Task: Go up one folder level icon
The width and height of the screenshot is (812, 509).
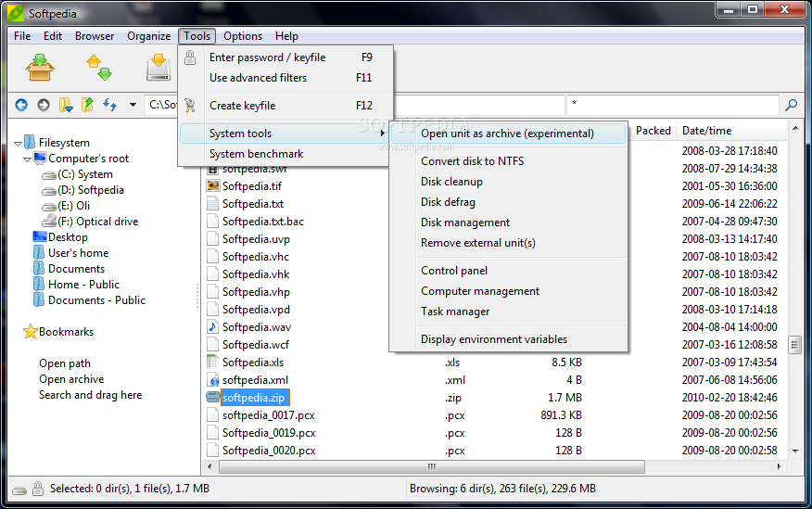Action: click(87, 105)
